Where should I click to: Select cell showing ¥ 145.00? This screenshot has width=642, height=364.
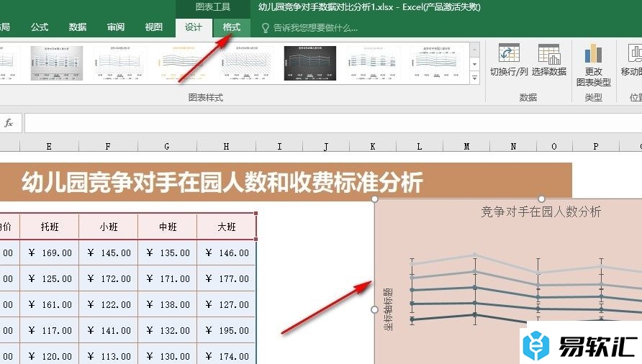[x=109, y=252]
